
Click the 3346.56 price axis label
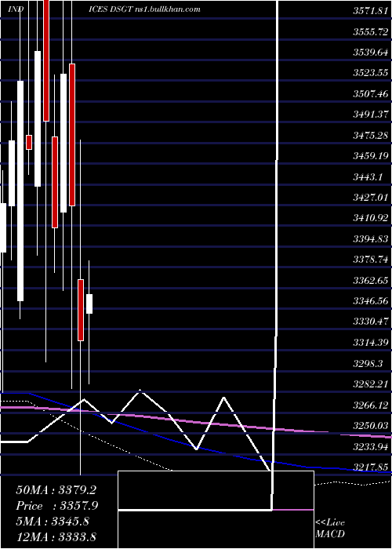coord(371,301)
